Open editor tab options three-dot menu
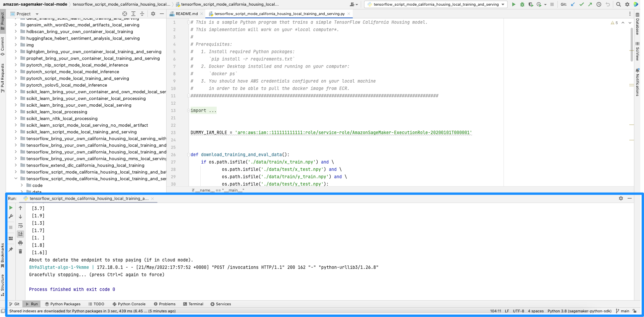Viewport: 644px width, 317px height. [630, 14]
